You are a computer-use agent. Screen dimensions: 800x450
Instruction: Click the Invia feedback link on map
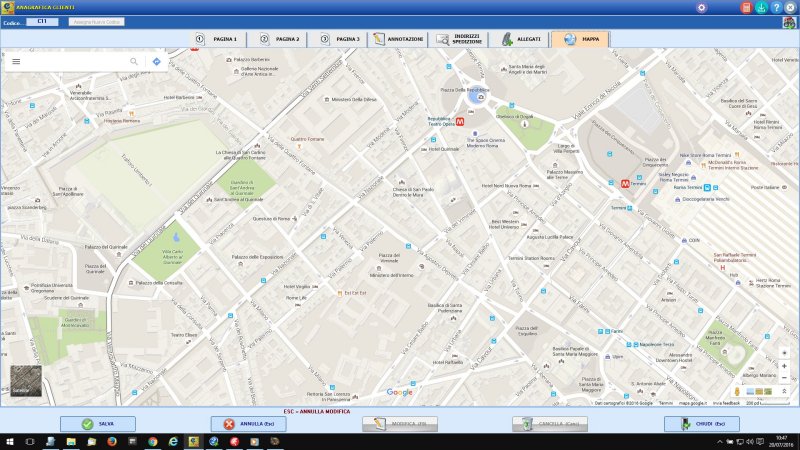[726, 403]
